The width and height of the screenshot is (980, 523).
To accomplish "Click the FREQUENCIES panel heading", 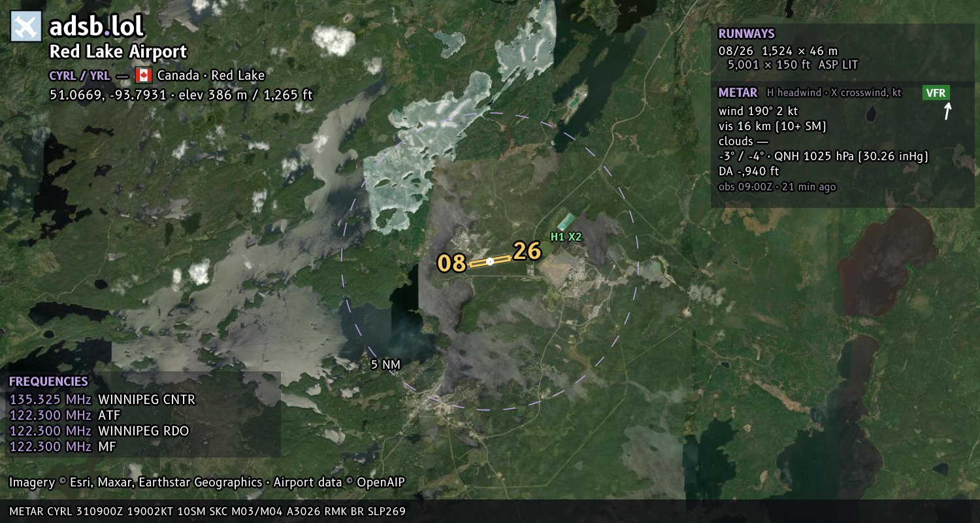I will click(48, 382).
